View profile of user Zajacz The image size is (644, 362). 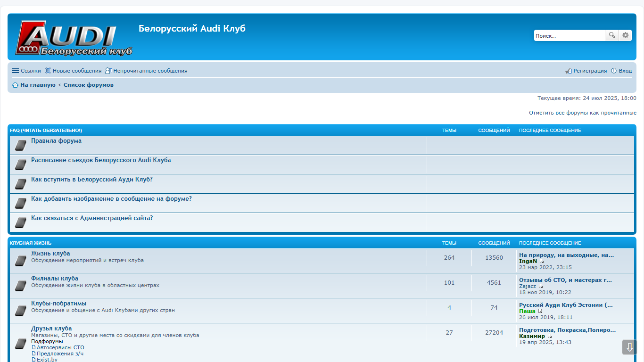pos(528,286)
